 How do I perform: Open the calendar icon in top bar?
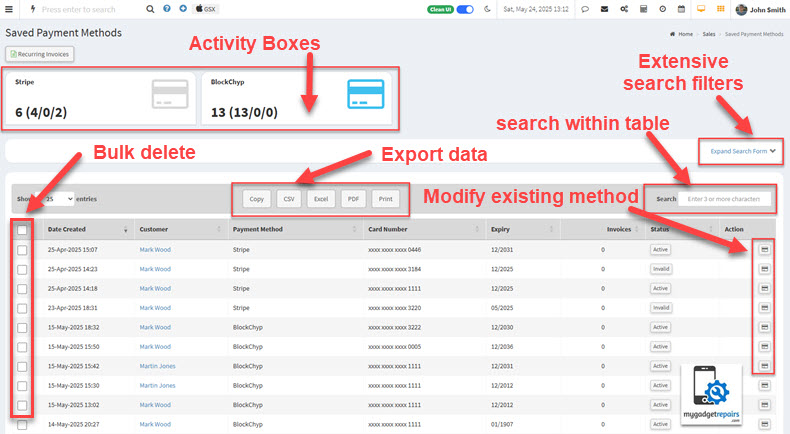(681, 9)
